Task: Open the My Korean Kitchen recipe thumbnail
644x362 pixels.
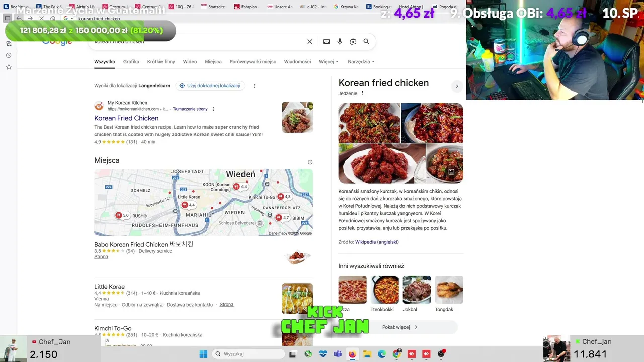Action: pos(297,117)
